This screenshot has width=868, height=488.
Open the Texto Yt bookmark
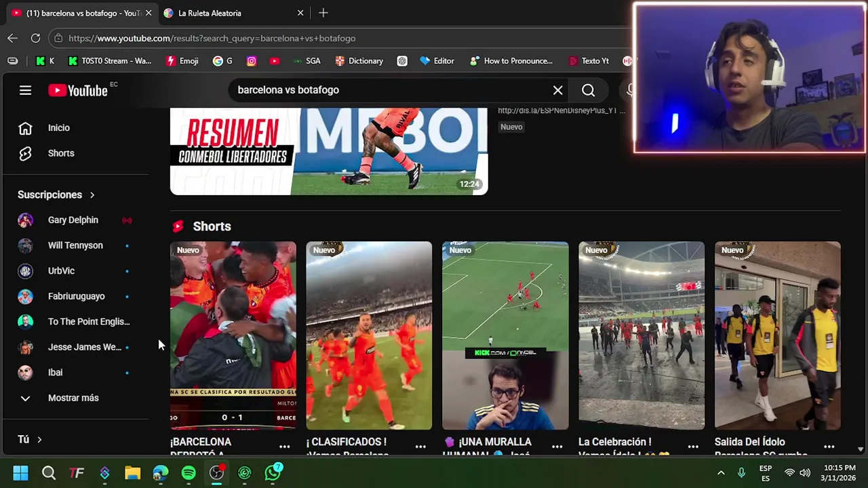coord(589,61)
